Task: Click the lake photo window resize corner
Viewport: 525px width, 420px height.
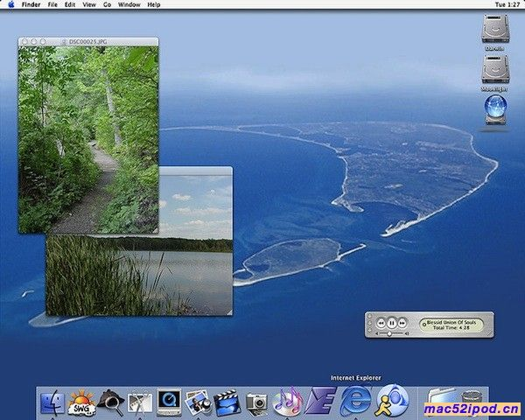Action: (229, 312)
